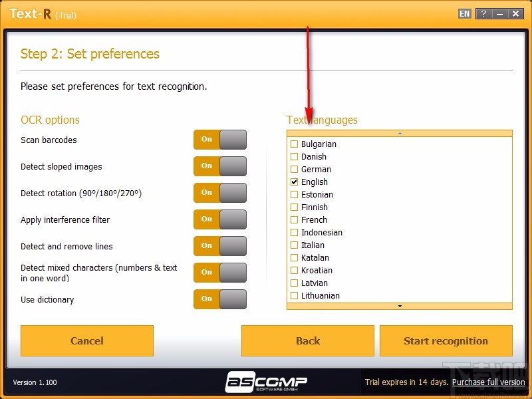Open help with the question mark button

pyautogui.click(x=483, y=14)
